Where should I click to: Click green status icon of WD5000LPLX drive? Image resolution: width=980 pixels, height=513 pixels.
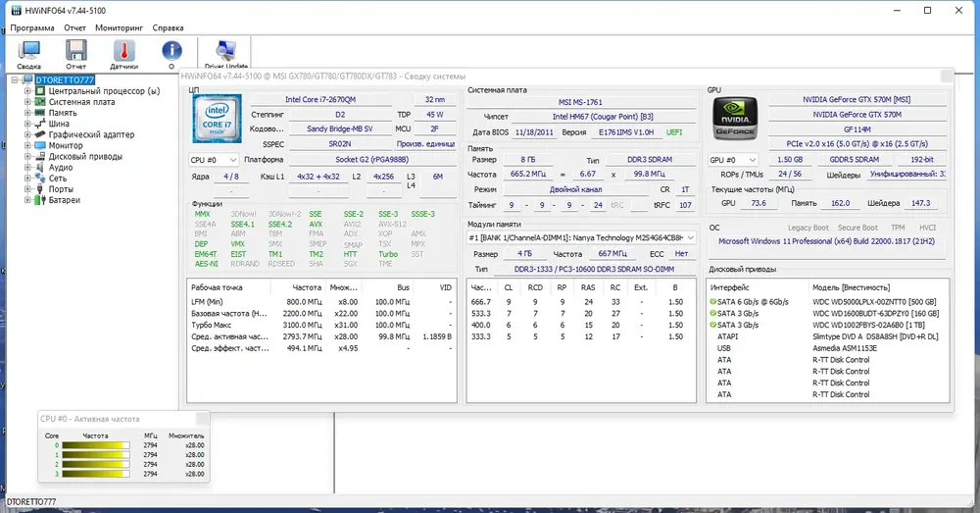(x=713, y=301)
